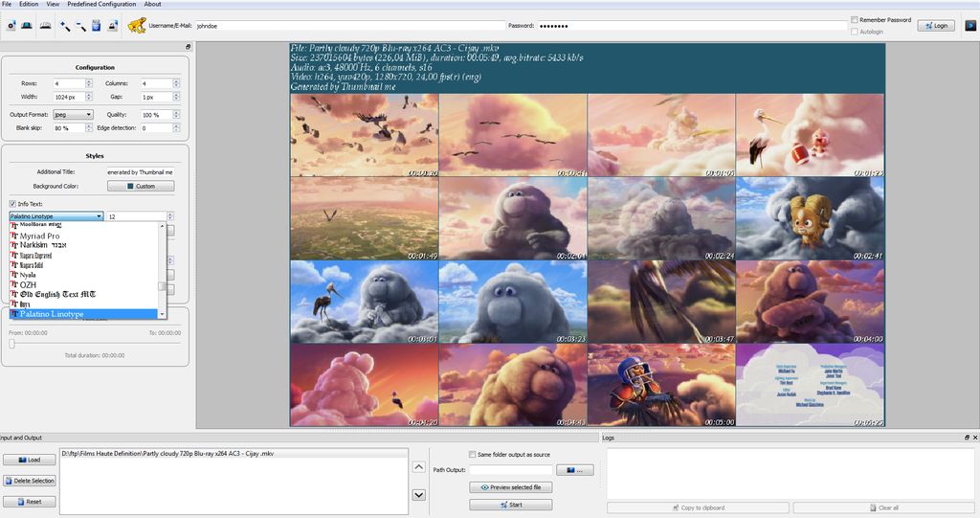Click the blue scanner toolbar icon

click(27, 26)
